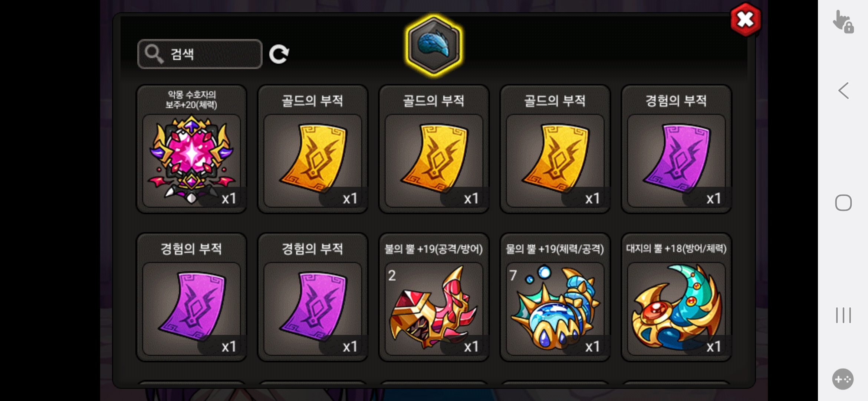Click the 검색 search input field
Image resolution: width=868 pixels, height=401 pixels.
coord(200,54)
